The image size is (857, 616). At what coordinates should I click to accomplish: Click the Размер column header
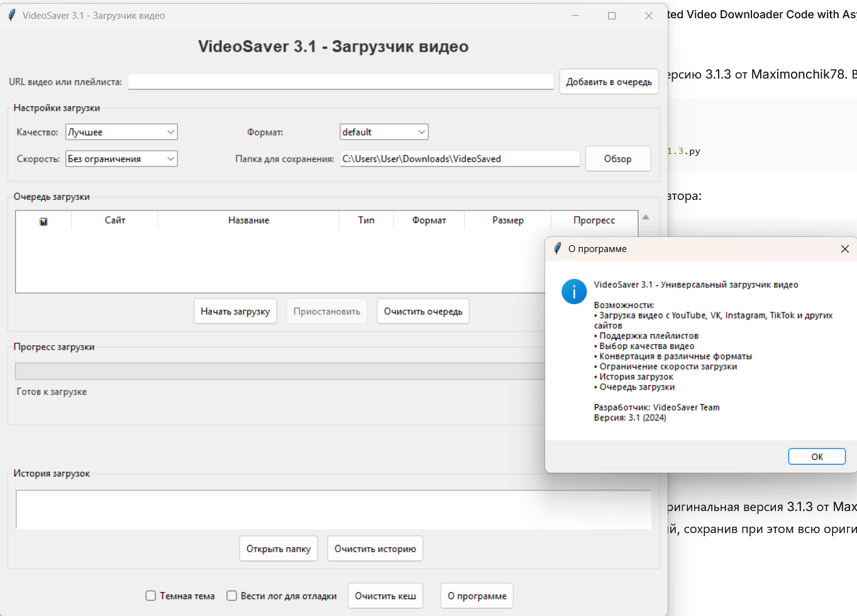click(507, 221)
